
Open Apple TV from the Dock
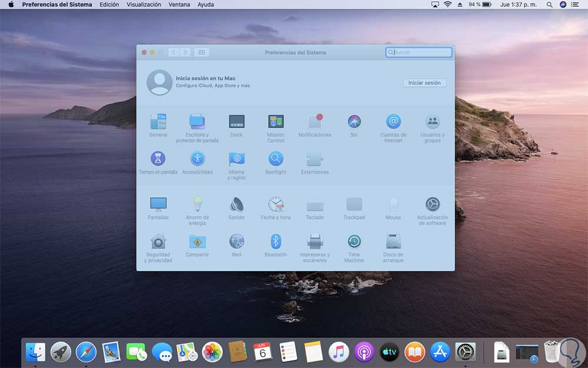click(389, 352)
